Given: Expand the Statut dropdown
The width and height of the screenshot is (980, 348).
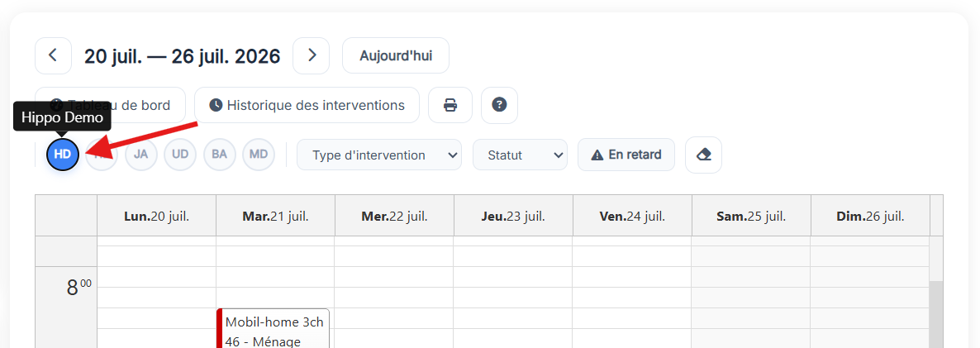Looking at the screenshot, I should (520, 155).
